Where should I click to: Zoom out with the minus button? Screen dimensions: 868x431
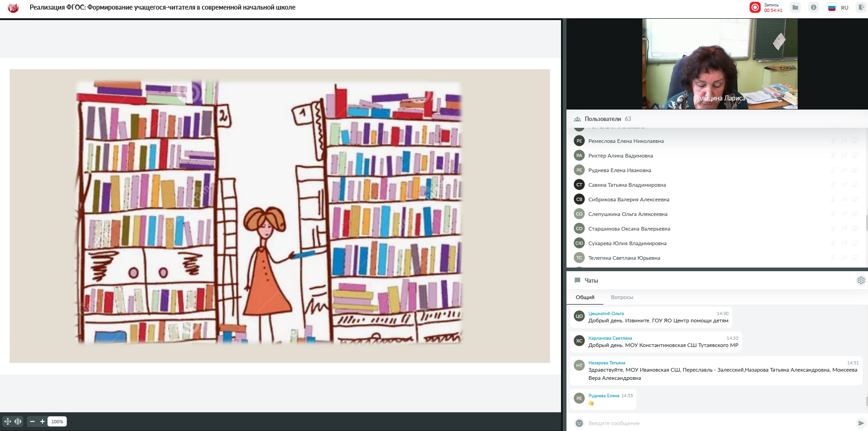[32, 421]
